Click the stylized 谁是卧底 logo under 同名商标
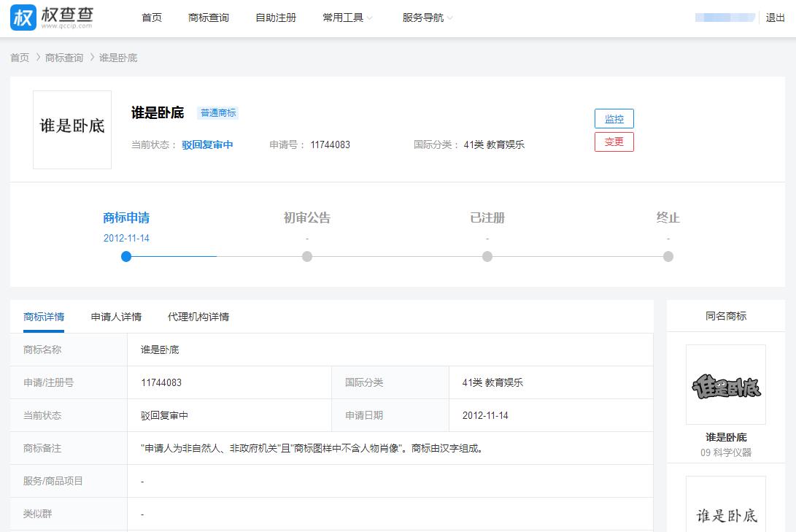This screenshot has height=532, width=796. click(724, 385)
